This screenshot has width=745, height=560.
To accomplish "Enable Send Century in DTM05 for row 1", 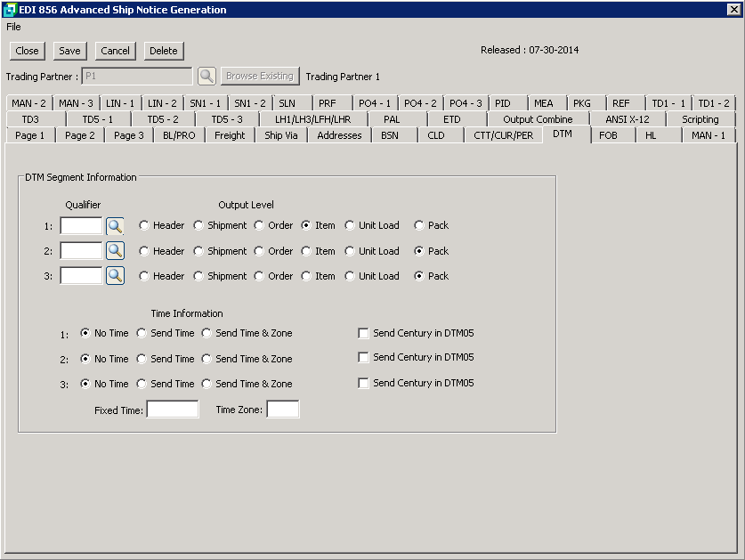I will (x=363, y=334).
